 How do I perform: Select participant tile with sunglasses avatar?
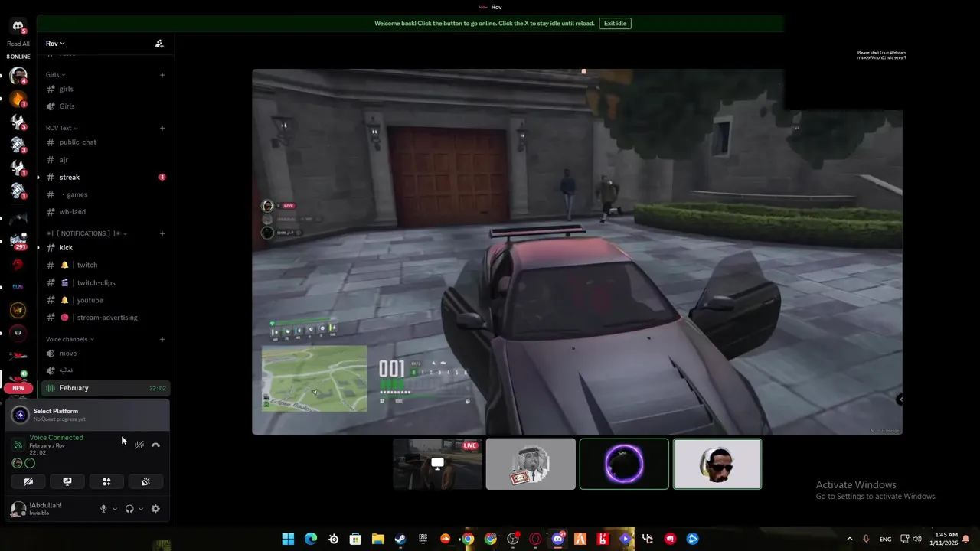[717, 464]
